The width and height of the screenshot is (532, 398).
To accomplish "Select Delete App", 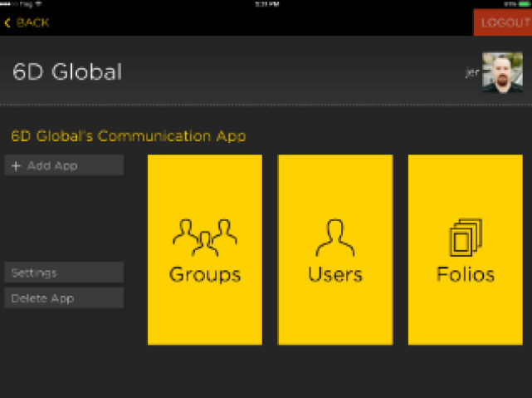I will (x=65, y=298).
